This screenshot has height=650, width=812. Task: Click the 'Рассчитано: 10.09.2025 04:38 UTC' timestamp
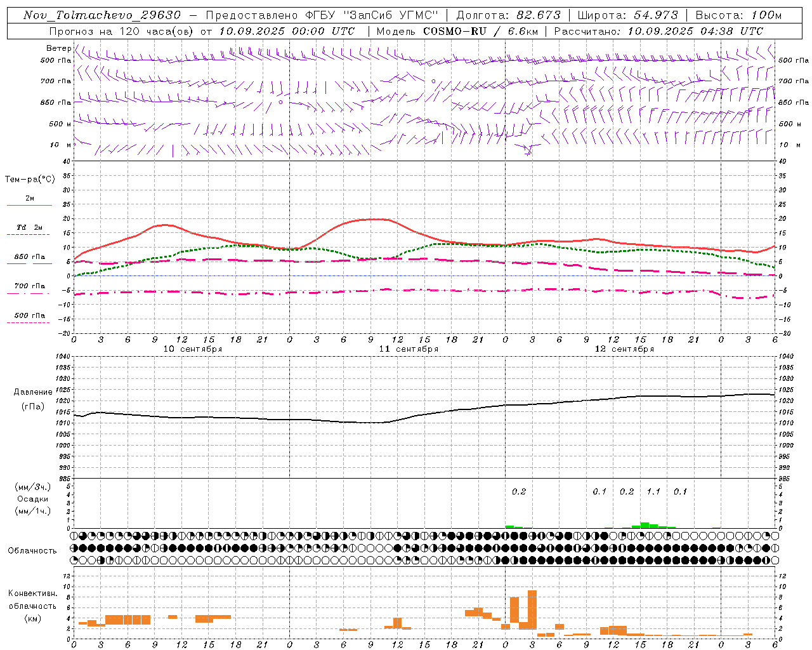(658, 31)
